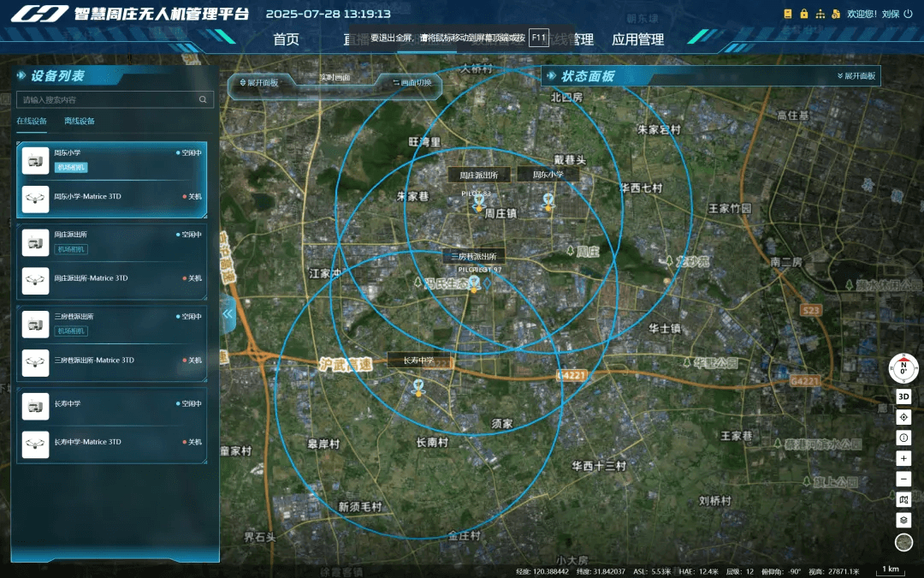Click 空闲中 status of 长寿中学

pyautogui.click(x=189, y=404)
